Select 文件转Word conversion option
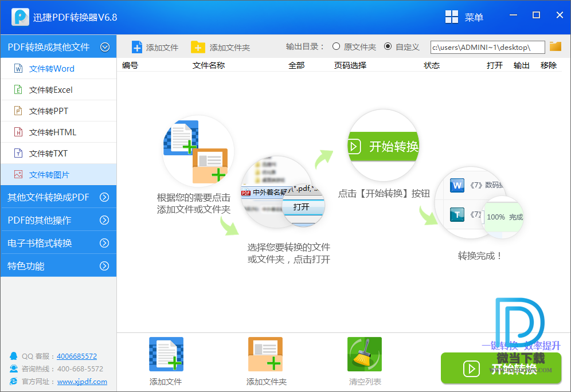 point(58,68)
